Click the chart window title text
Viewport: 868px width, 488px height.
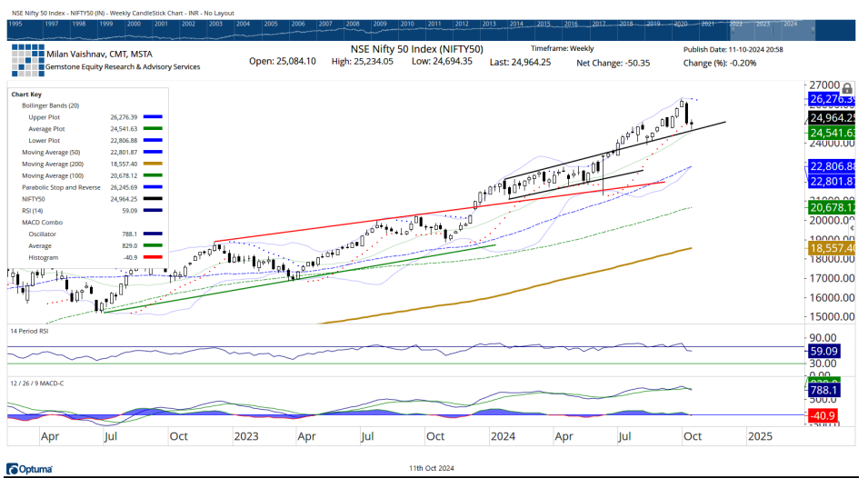point(123,13)
